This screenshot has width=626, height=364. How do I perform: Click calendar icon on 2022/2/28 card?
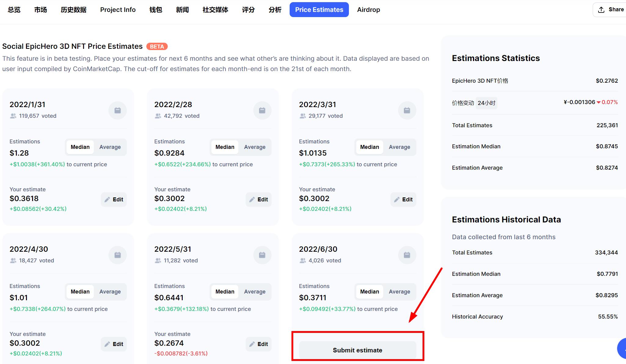coord(262,110)
